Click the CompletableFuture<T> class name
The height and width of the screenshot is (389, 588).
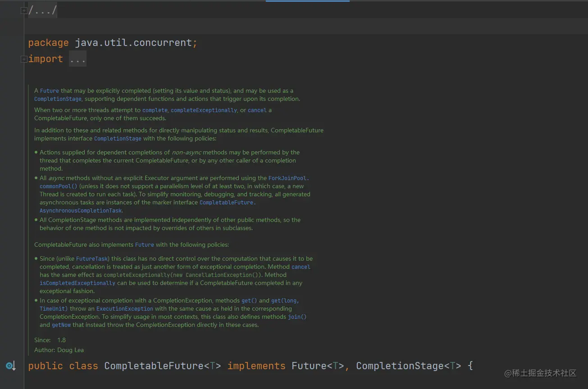click(x=163, y=366)
